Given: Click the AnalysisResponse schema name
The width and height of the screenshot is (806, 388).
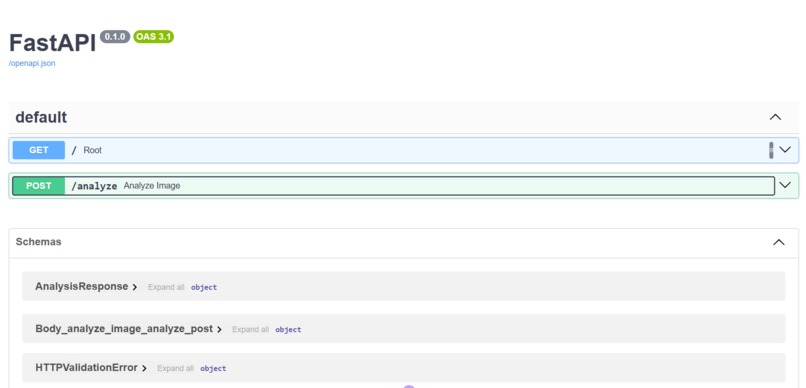Looking at the screenshot, I should point(82,286).
